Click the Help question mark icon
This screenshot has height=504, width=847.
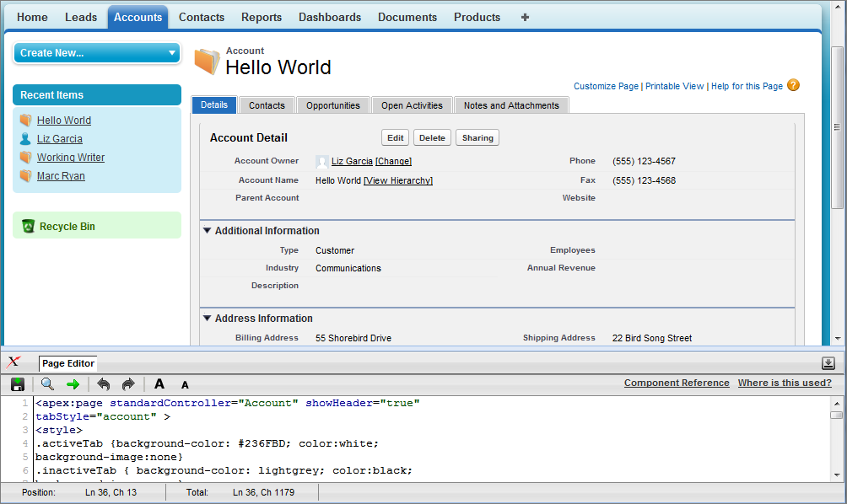pos(791,85)
